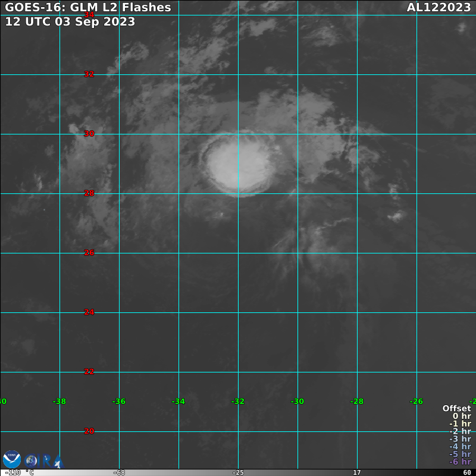The width and height of the screenshot is (476, 476).
Task: Select the -1 hr offset legend entry
Action: [x=460, y=424]
